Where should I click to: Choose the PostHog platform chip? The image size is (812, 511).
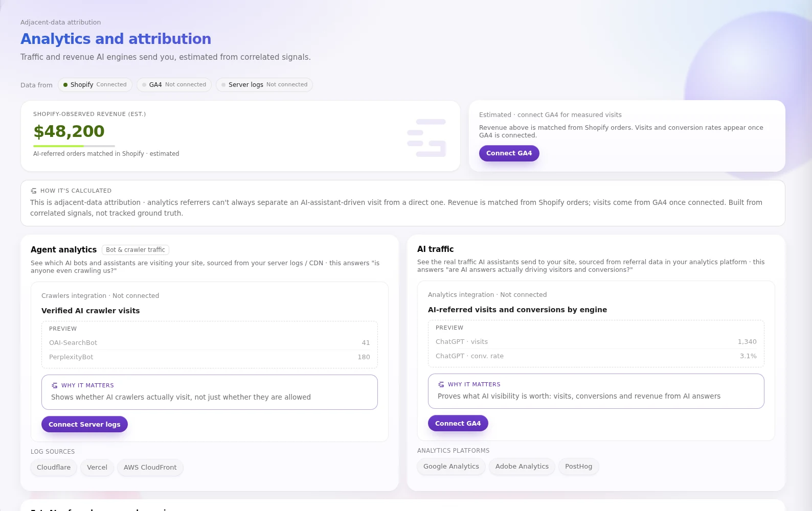pyautogui.click(x=578, y=467)
